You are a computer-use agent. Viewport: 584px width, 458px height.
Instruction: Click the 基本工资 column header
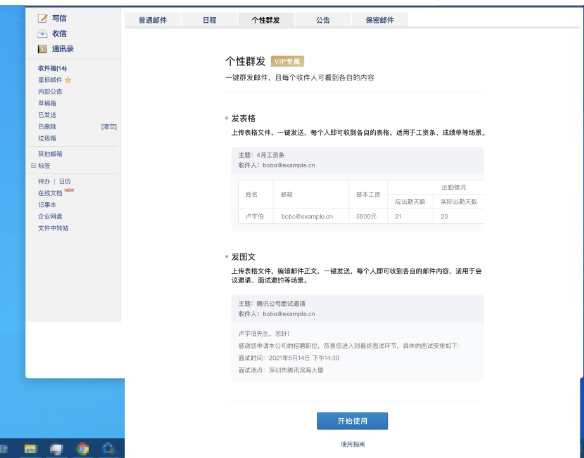[x=368, y=194]
